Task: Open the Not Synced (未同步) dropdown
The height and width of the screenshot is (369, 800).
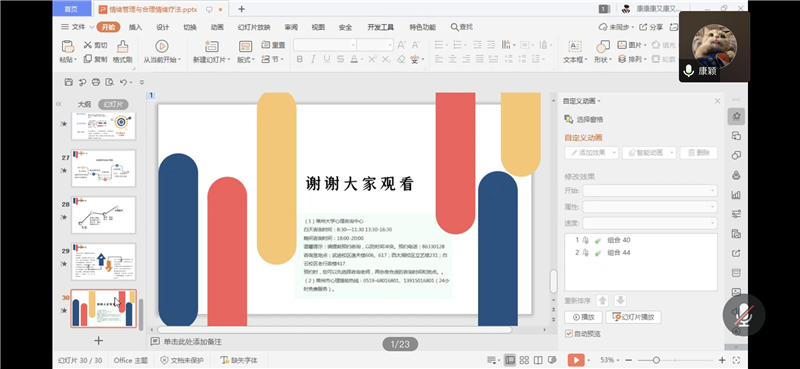Action: 616,27
